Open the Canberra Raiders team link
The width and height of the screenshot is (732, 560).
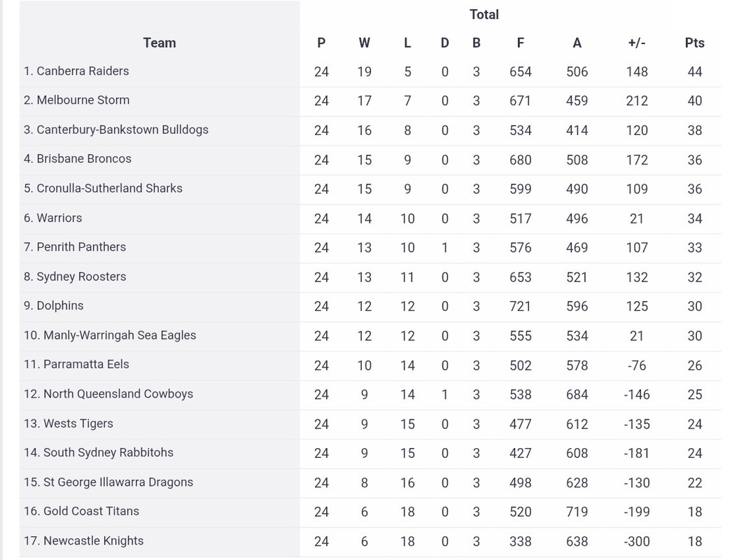pyautogui.click(x=83, y=71)
